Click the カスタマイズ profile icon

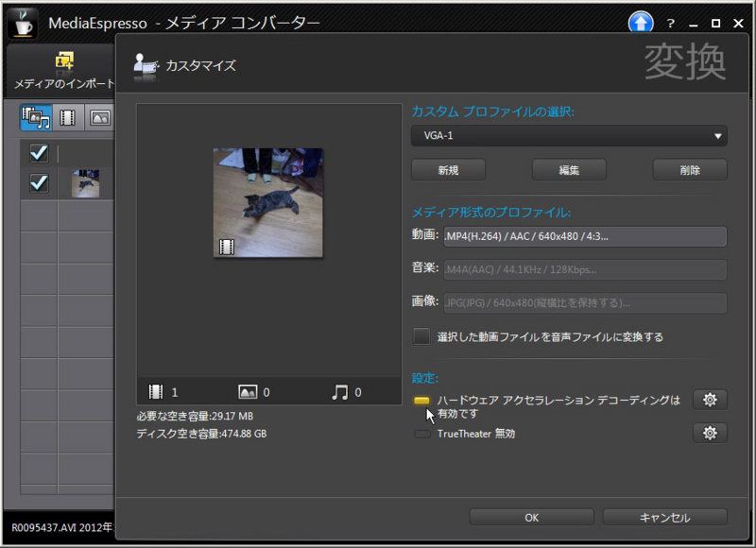tap(146, 66)
